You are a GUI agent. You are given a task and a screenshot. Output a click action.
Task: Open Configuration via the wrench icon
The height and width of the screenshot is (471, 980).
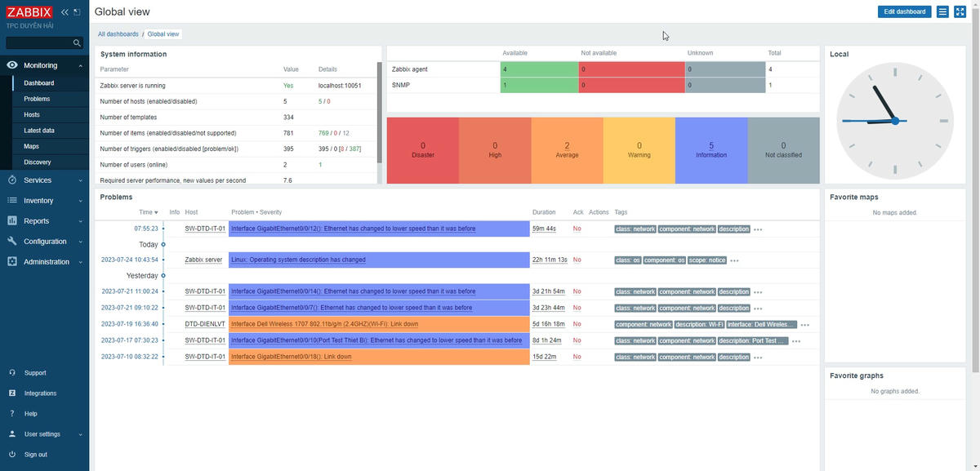pyautogui.click(x=11, y=241)
